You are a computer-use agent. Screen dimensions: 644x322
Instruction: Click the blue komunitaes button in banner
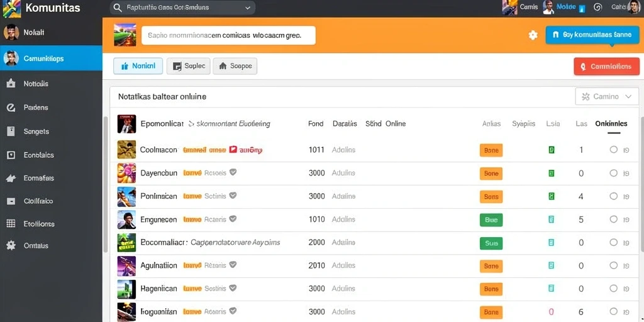592,35
